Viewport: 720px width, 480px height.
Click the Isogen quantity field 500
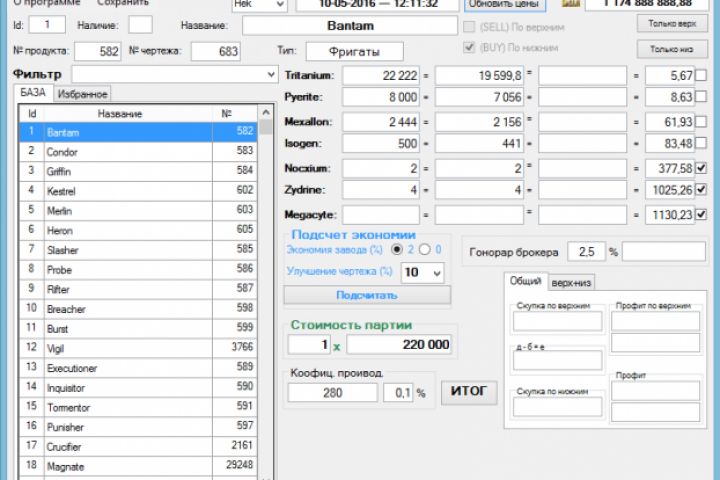(x=381, y=143)
